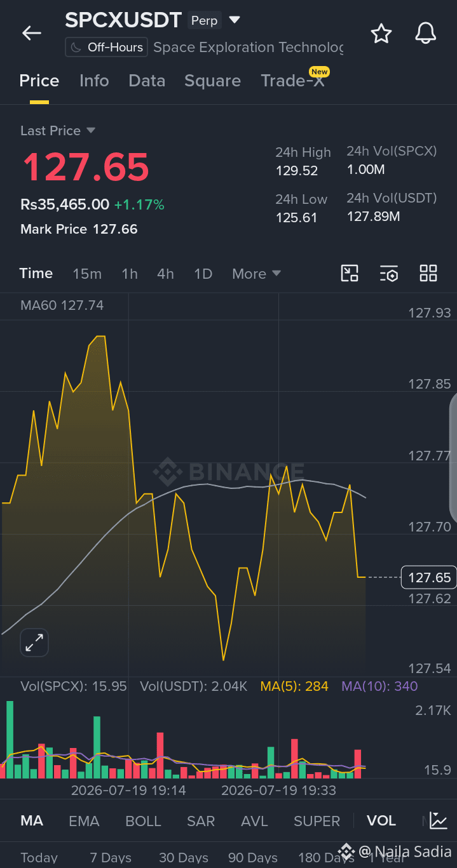Tap the Rs35,465.00 converted price
The width and height of the screenshot is (457, 868).
(65, 204)
